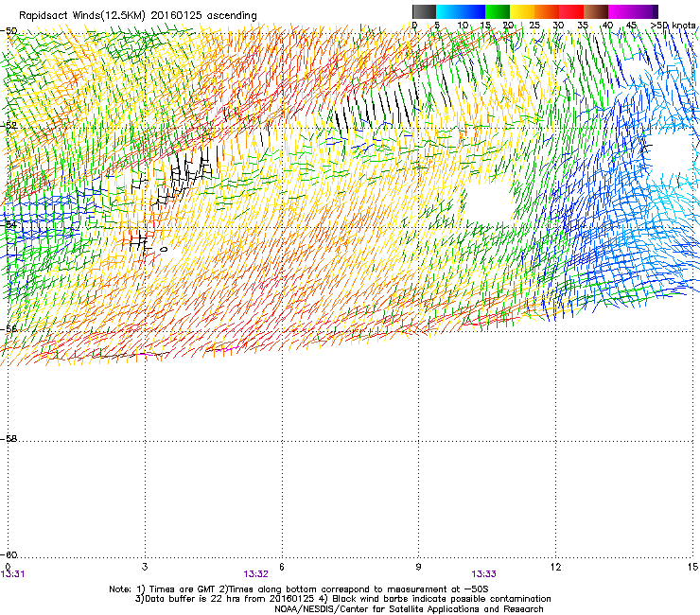Click the red 30-35 knots legend segment
Viewport: 700px width, 615px height.
[571, 11]
